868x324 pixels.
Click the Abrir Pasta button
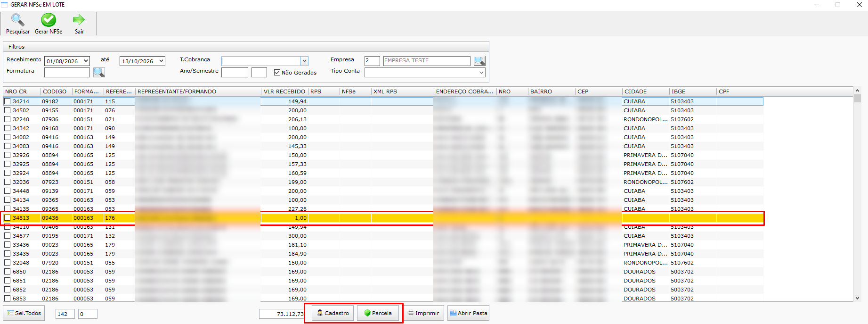(468, 313)
